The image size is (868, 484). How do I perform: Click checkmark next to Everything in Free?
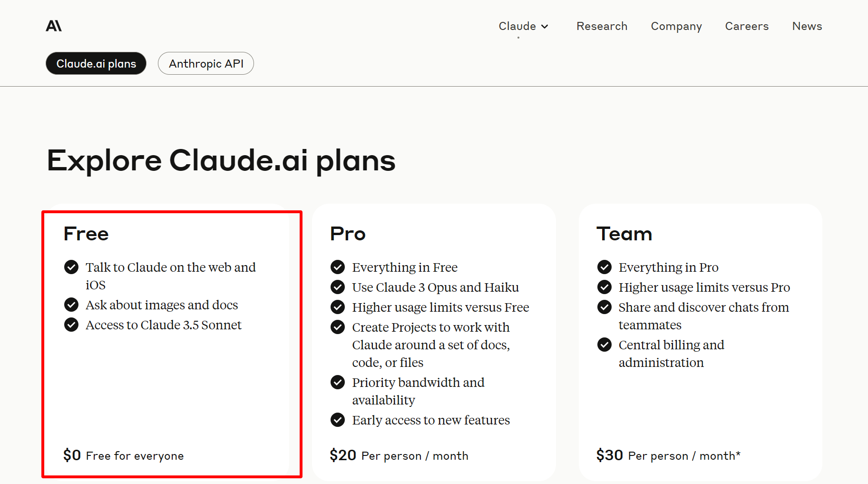338,267
